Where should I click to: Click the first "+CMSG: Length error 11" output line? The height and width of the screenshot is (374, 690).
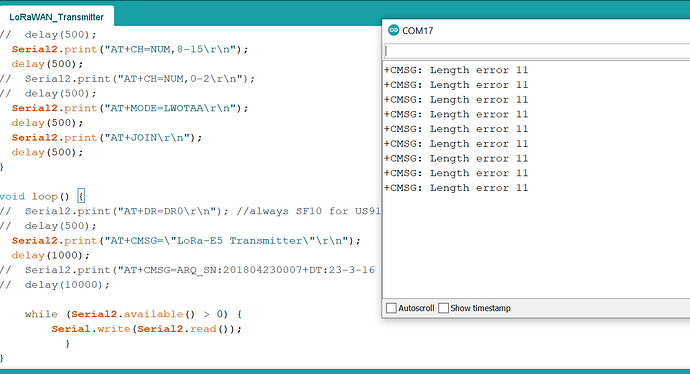456,70
